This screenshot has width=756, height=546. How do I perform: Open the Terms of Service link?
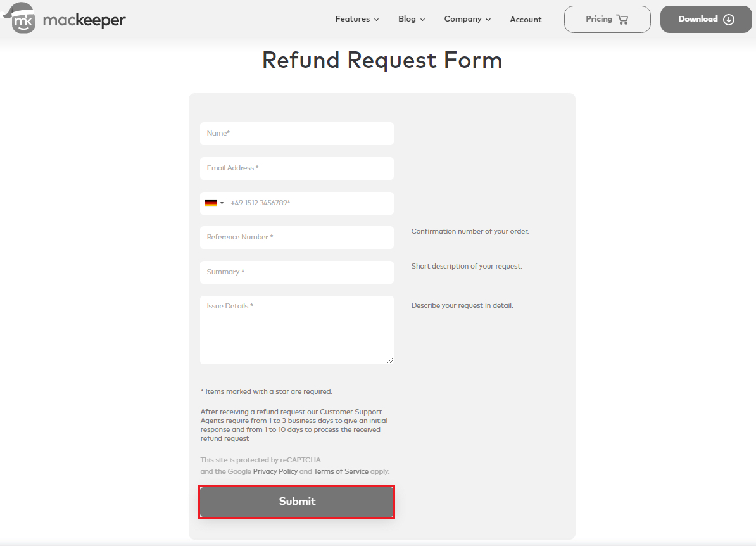click(x=341, y=471)
